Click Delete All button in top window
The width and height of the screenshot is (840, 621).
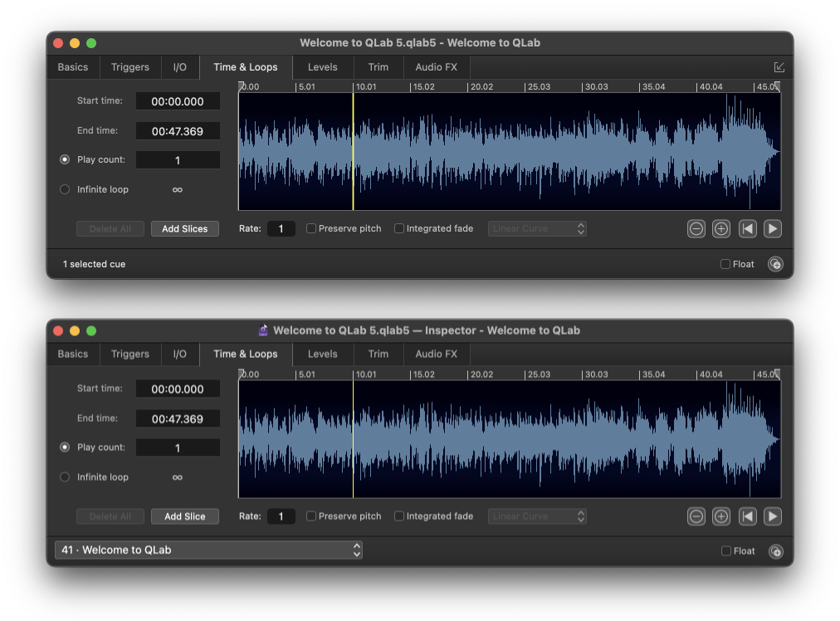point(110,229)
